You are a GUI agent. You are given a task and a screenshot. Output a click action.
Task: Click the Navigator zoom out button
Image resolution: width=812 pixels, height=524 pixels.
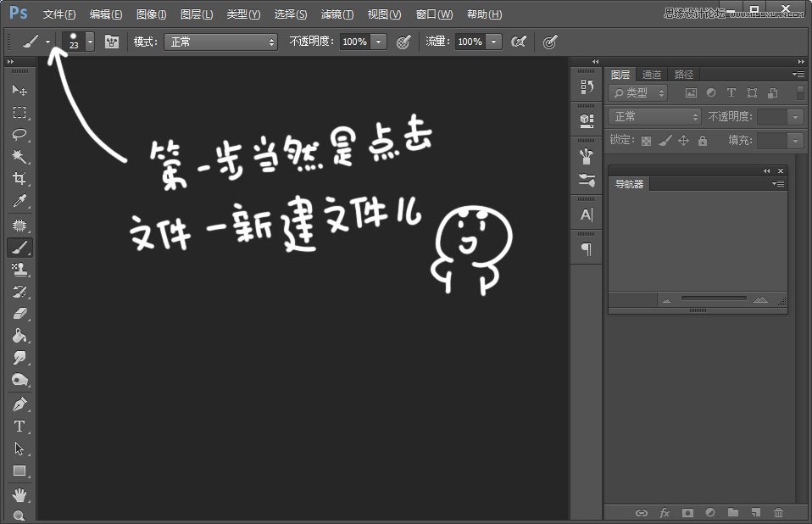tap(666, 300)
